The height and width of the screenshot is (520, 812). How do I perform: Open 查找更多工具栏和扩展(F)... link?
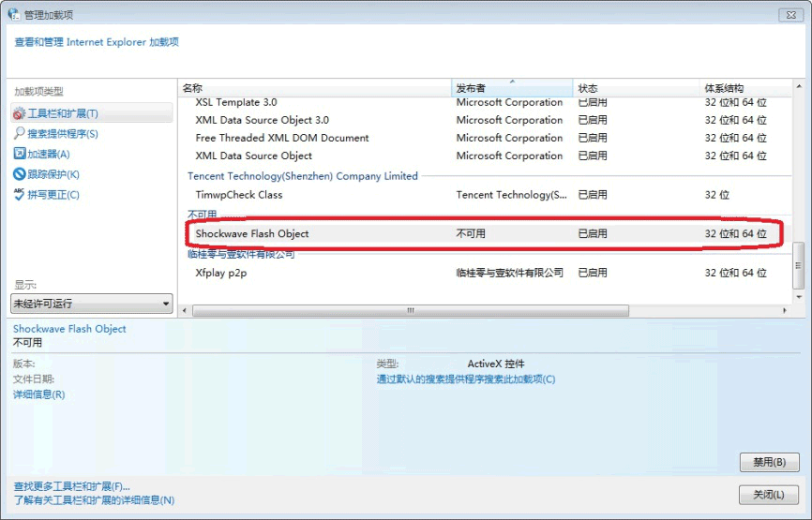[71, 486]
